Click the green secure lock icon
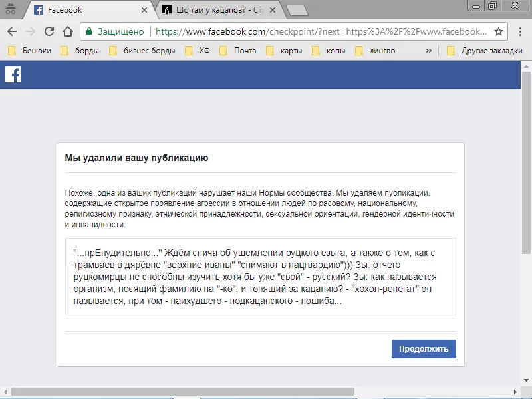This screenshot has width=532, height=399. point(89,31)
